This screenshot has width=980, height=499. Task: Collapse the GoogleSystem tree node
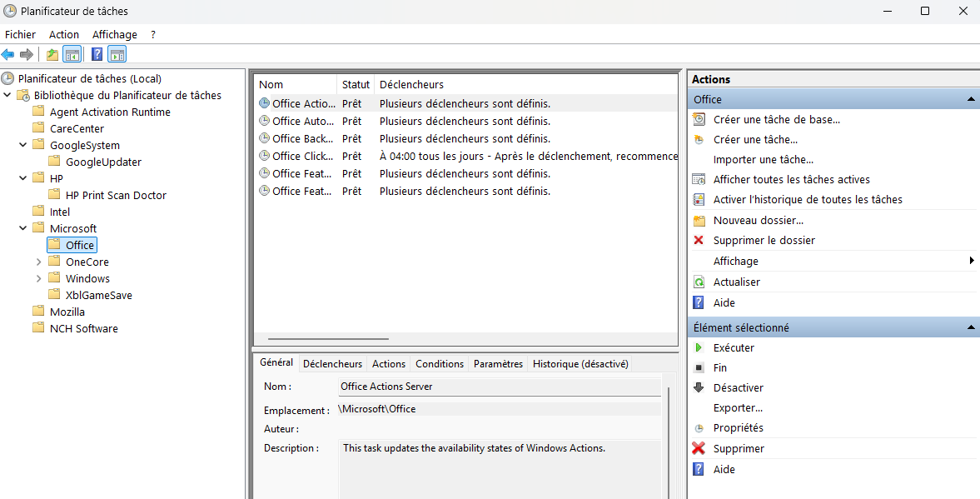coord(23,145)
